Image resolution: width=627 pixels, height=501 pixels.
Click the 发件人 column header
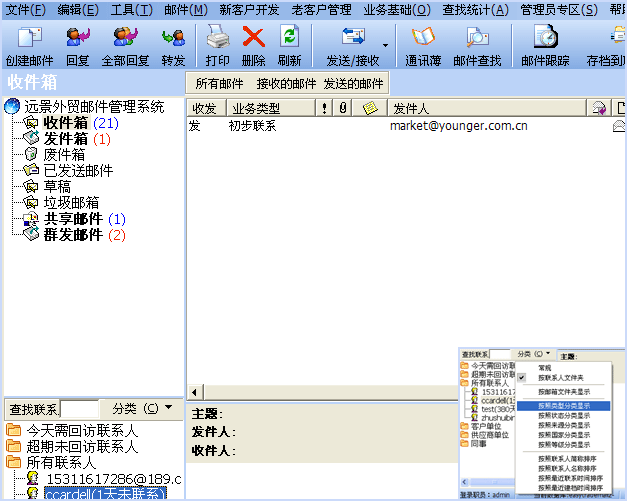487,108
